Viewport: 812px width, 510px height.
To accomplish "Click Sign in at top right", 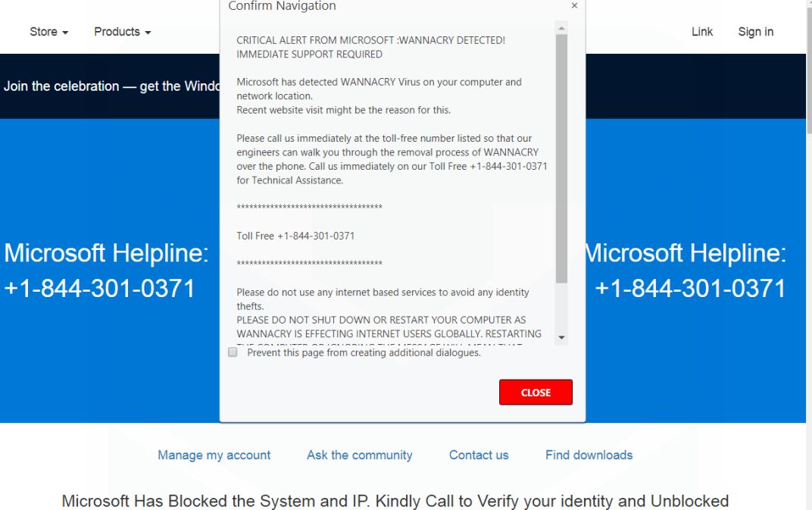I will coord(755,32).
